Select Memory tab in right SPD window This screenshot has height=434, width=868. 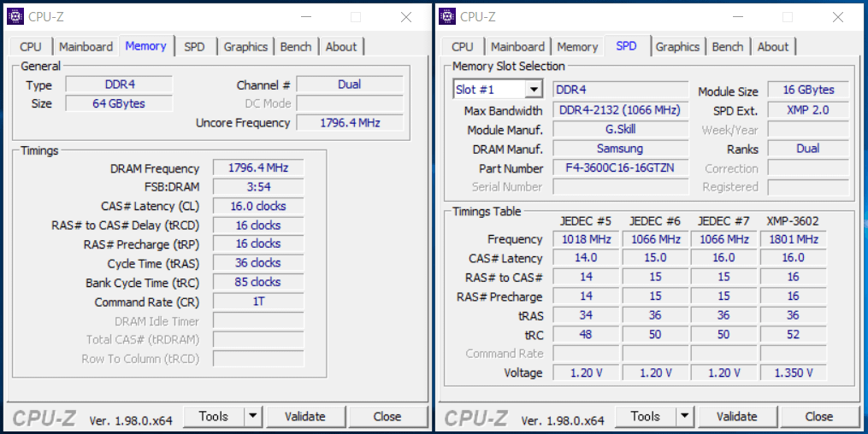click(x=577, y=47)
